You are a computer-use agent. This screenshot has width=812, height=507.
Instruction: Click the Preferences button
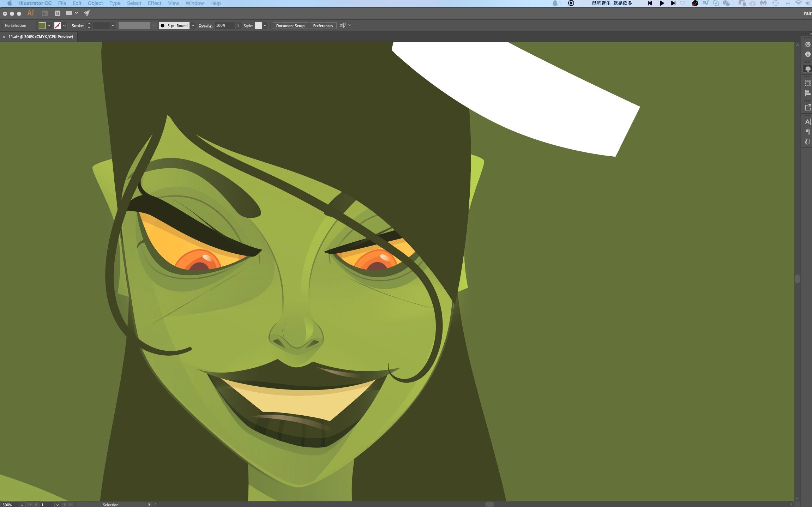324,26
